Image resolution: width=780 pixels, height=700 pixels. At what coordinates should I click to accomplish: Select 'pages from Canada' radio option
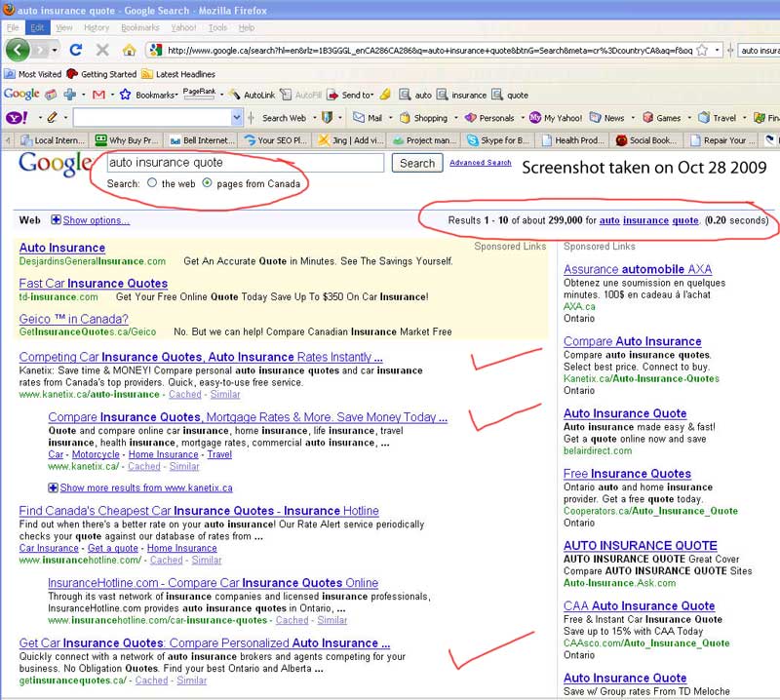click(x=207, y=183)
